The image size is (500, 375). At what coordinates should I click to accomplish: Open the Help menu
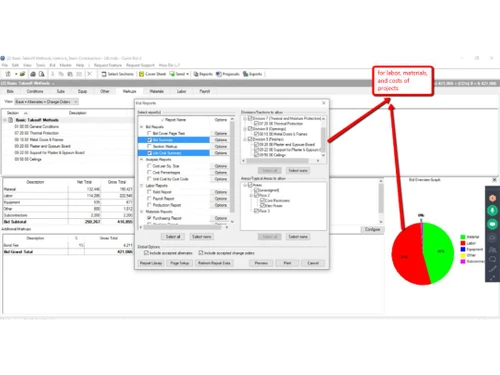coord(80,65)
